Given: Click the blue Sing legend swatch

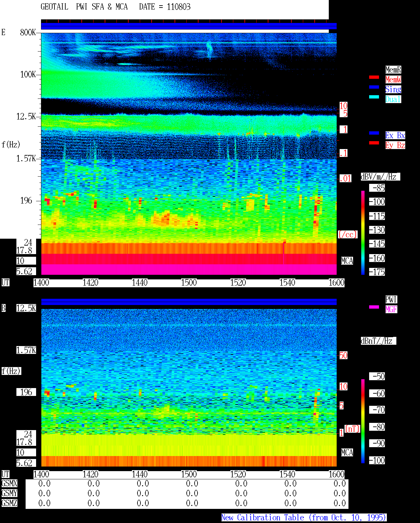Looking at the screenshot, I should pyautogui.click(x=374, y=87).
